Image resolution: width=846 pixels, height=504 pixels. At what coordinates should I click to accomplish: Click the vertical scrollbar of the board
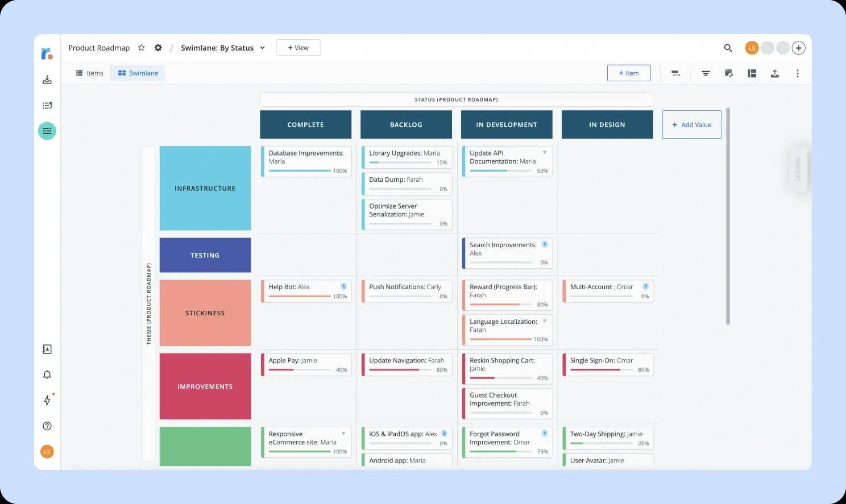coord(728,216)
